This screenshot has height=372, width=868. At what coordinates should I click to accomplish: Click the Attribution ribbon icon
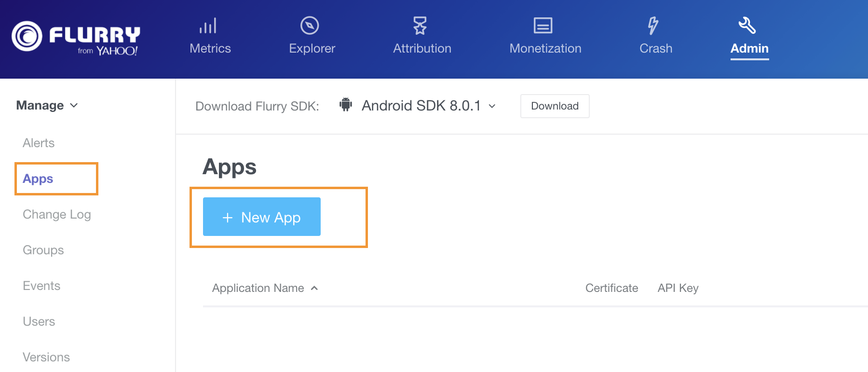[x=420, y=26]
